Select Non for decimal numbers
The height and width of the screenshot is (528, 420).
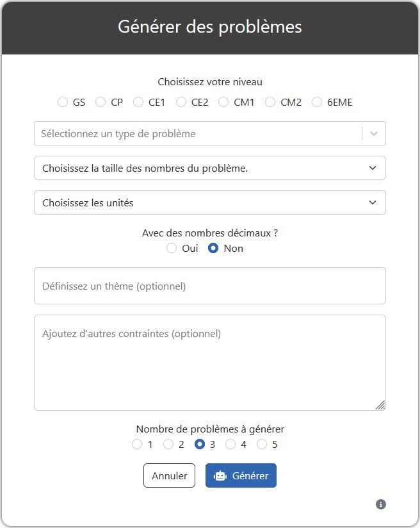[x=214, y=248]
